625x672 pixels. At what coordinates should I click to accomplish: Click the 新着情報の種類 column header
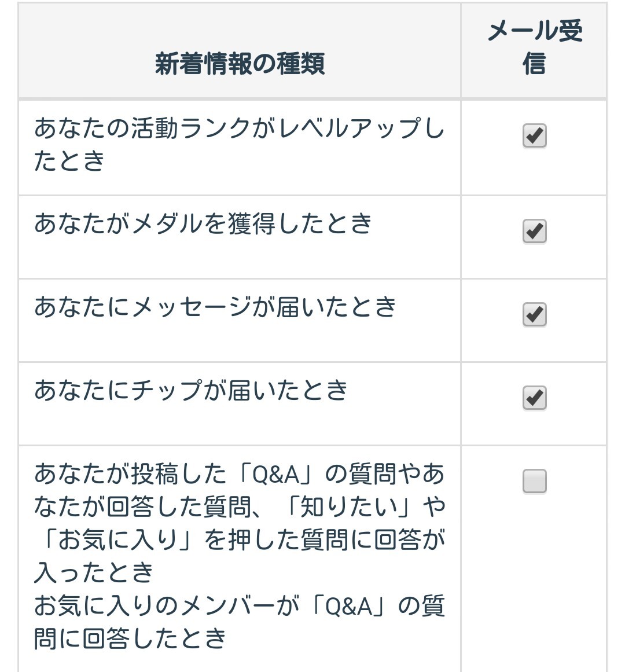click(x=240, y=63)
